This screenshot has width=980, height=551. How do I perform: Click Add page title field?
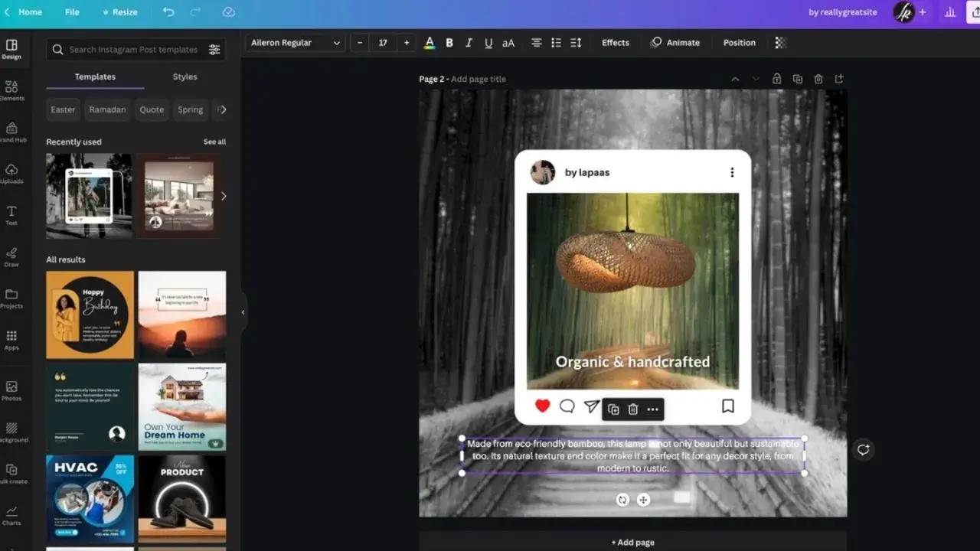[x=479, y=79]
